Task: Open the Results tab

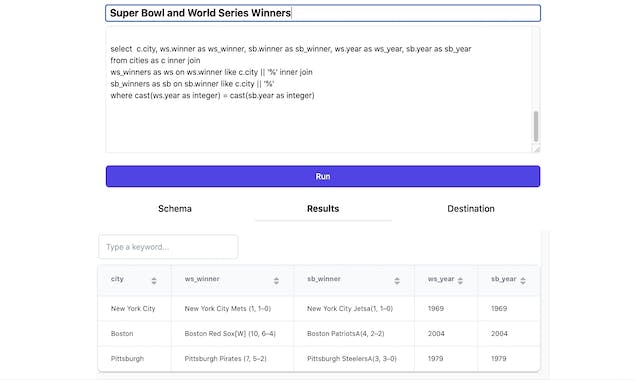Action: (x=323, y=209)
